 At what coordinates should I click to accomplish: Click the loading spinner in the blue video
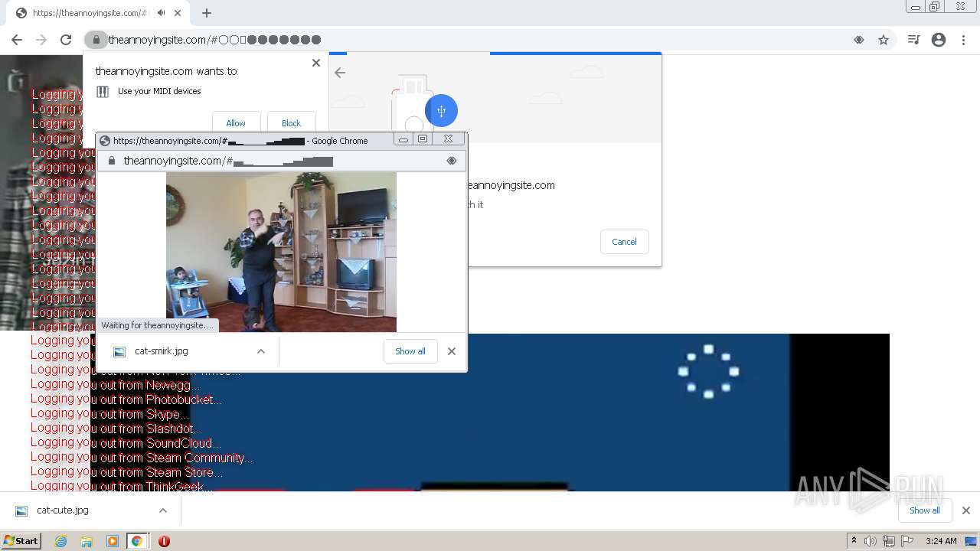click(x=708, y=371)
